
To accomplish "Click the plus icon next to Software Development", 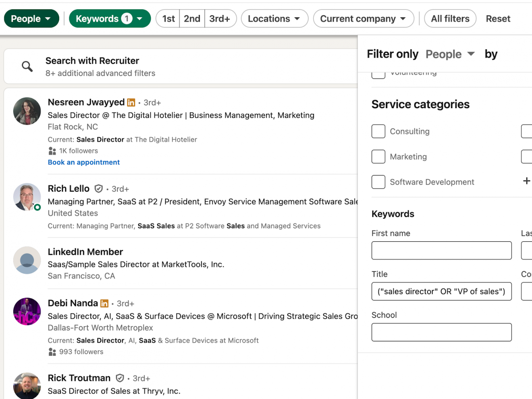I will coord(526,181).
